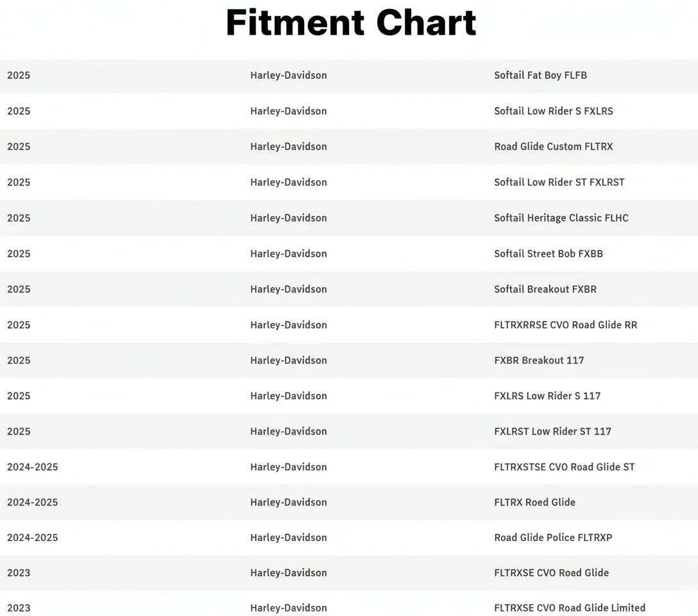Click 2024-2025 year for Road Glide Police

pyautogui.click(x=32, y=538)
